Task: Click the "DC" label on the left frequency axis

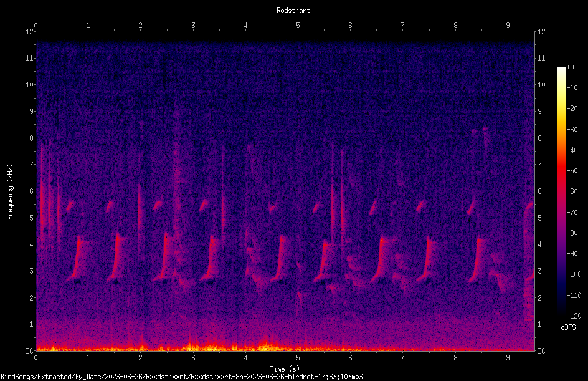Action: pos(29,351)
